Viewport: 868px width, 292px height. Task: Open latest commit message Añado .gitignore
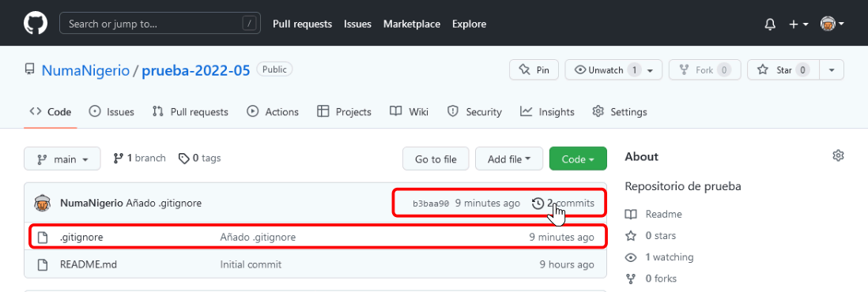(x=164, y=203)
